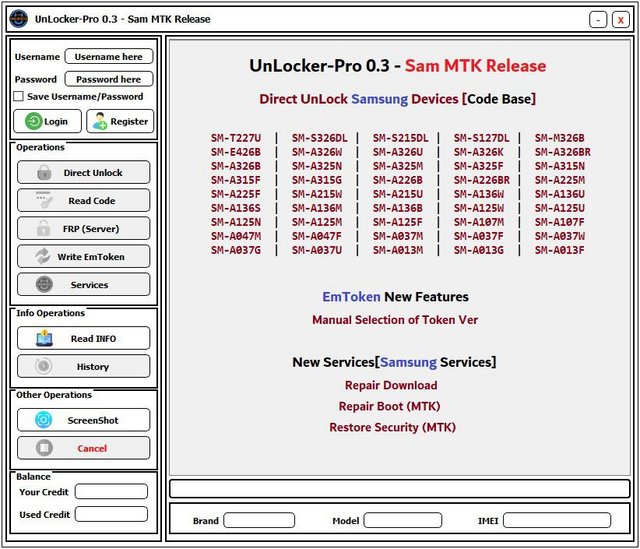Click model SM-E426B in the list
The height and width of the screenshot is (549, 640).
coord(236,152)
